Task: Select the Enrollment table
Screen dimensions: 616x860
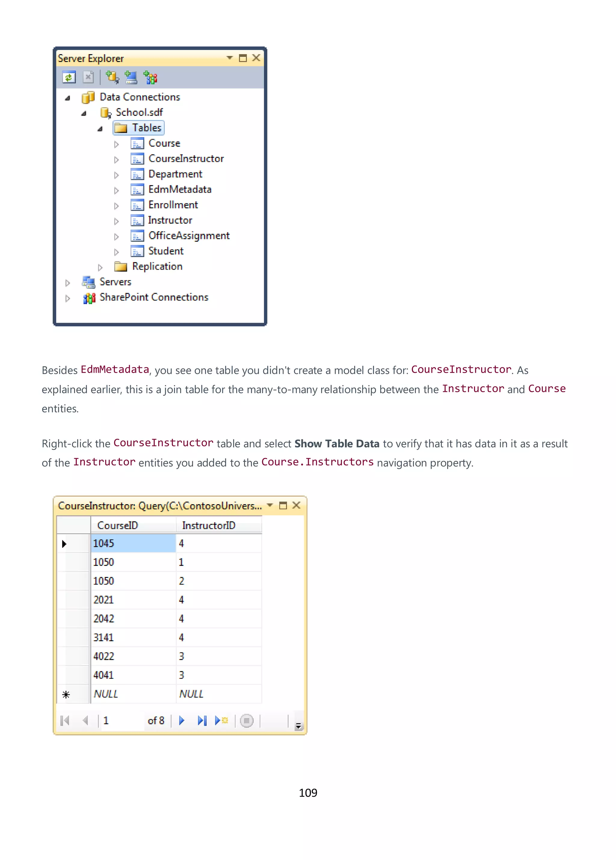Action: coord(173,205)
